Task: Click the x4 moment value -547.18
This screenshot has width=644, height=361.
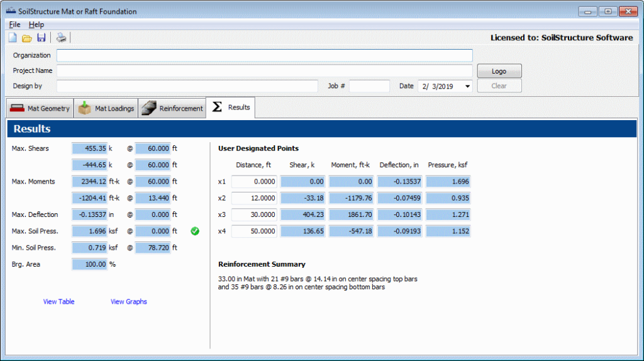Action: coord(352,231)
